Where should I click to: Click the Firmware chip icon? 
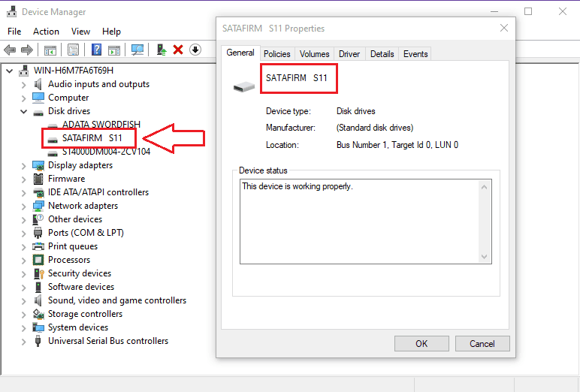pyautogui.click(x=38, y=179)
